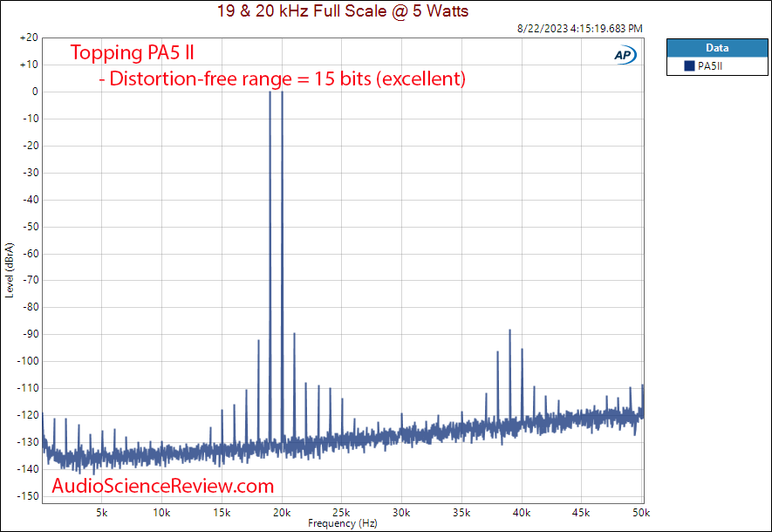This screenshot has width=772, height=532.
Task: Click the 15k frequency axis label
Action: click(222, 513)
